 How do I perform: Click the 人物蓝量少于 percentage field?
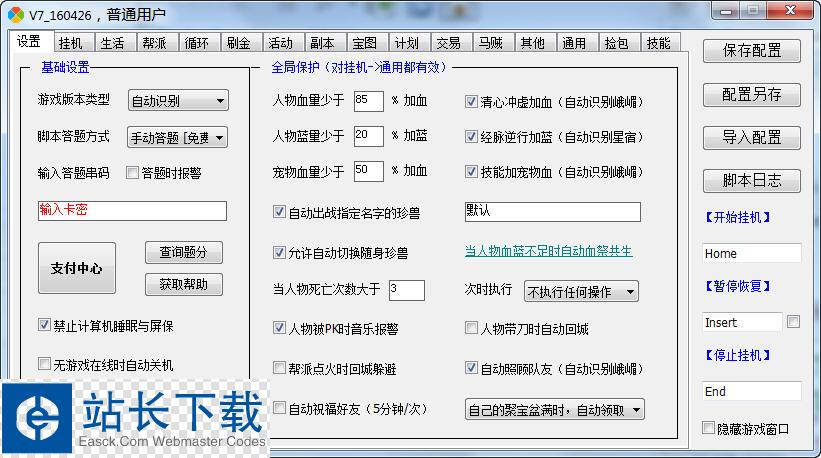tap(369, 136)
